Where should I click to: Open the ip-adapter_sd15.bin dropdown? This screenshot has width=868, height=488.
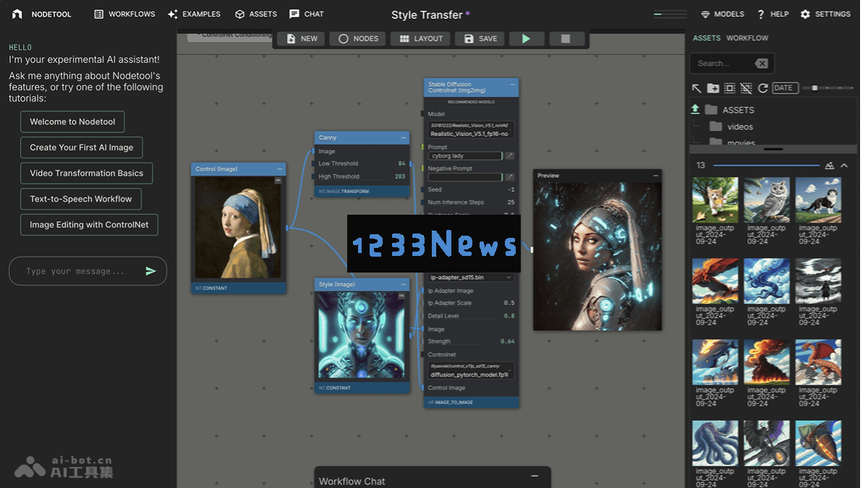tap(471, 277)
